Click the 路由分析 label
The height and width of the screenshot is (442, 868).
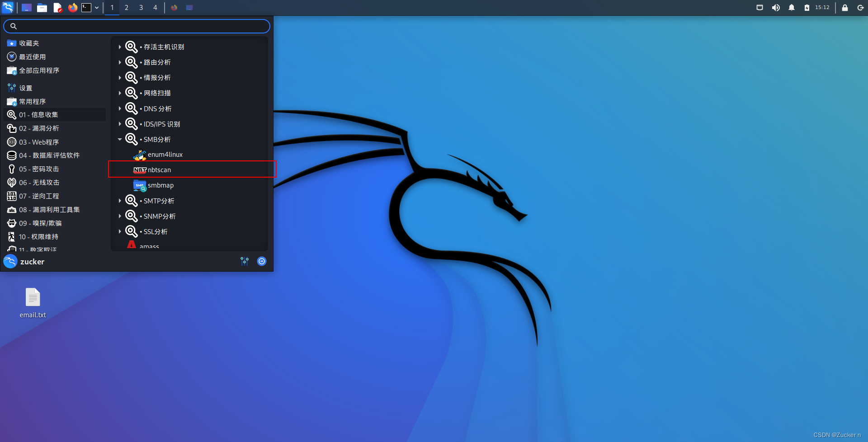pos(157,62)
